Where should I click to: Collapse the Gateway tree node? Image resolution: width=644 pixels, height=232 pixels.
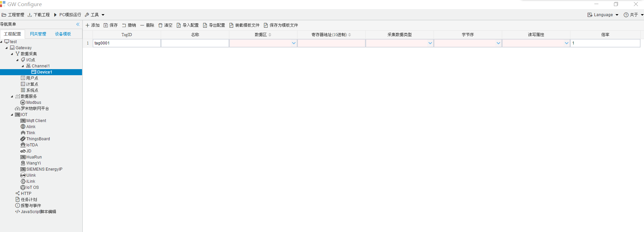6,48
